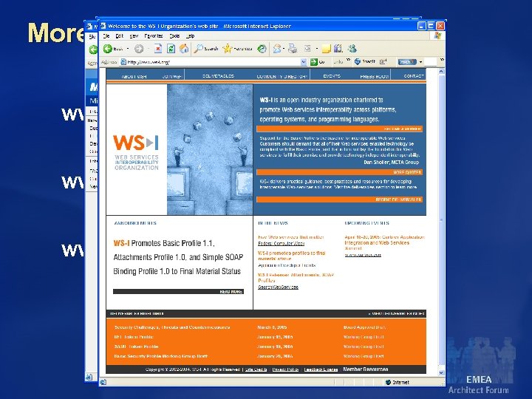The width and height of the screenshot is (532, 399).
Task: Click the green Back button in the rear window
Action: 93,50
